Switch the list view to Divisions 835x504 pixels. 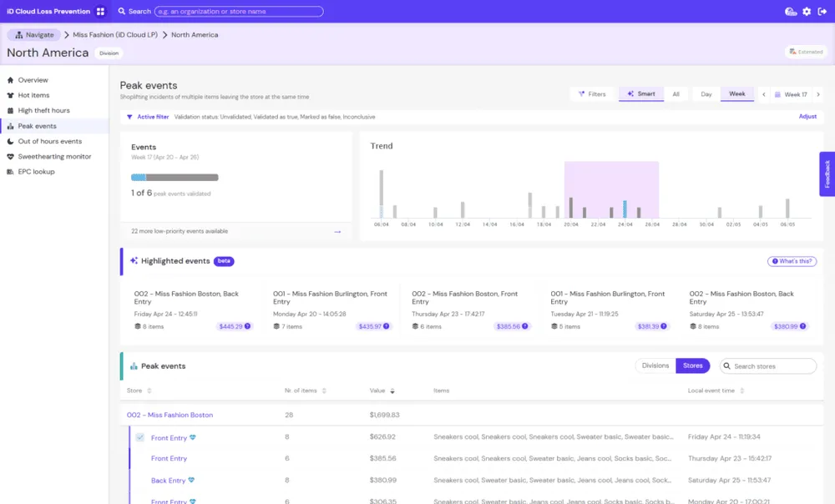coord(655,365)
